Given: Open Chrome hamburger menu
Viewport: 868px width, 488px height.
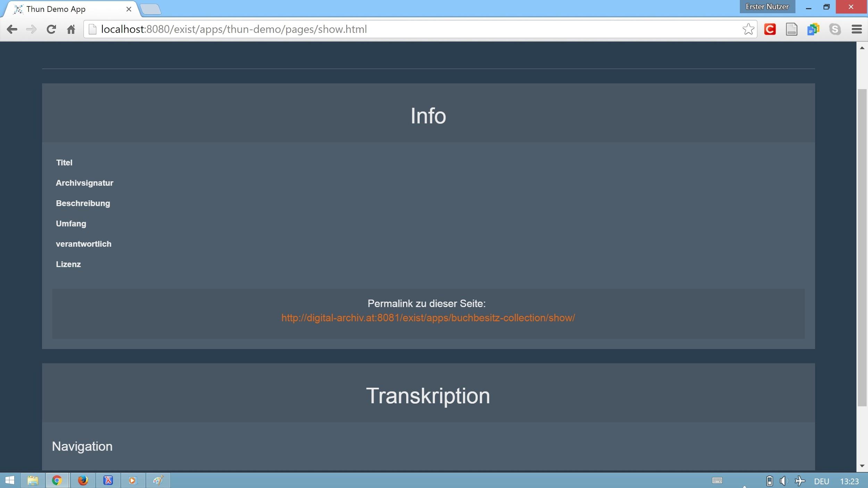Looking at the screenshot, I should 857,30.
